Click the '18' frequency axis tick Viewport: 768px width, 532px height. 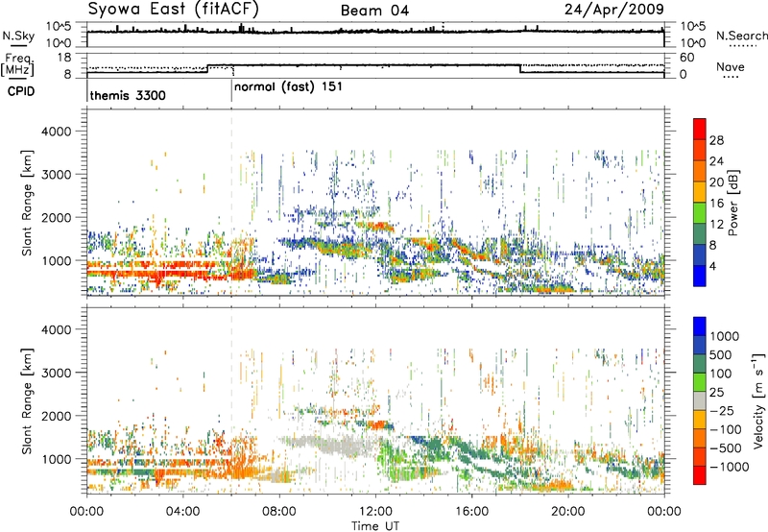click(x=63, y=58)
